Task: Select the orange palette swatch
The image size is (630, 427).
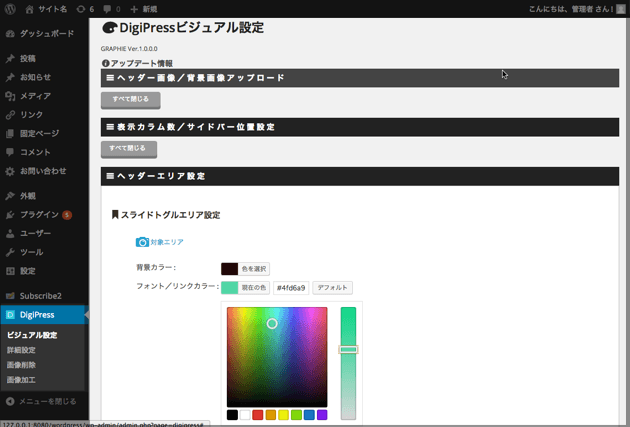Action: [271, 415]
